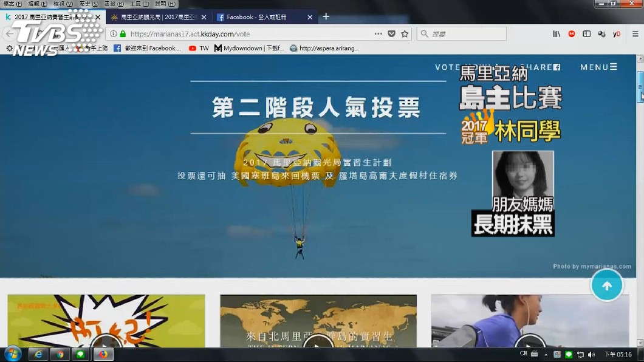Image resolution: width=644 pixels, height=362 pixels.
Task: Open Firefox page actions three-dot menu
Action: tap(378, 33)
